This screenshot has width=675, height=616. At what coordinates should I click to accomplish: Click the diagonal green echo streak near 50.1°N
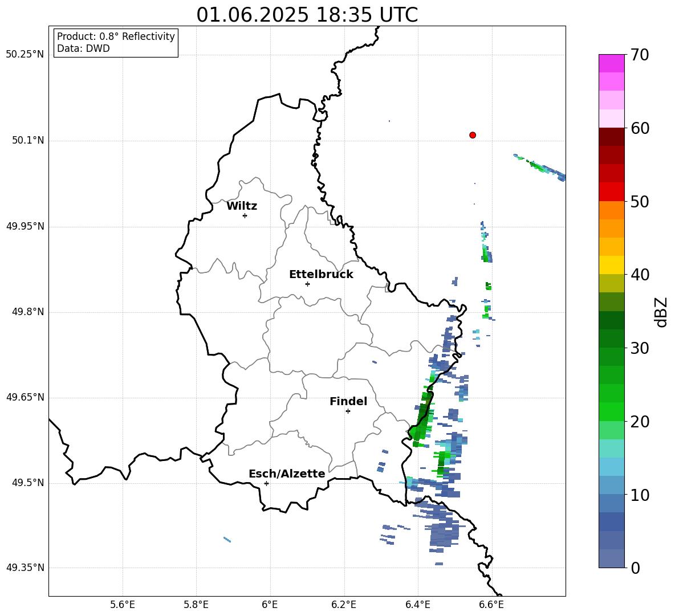tap(540, 167)
